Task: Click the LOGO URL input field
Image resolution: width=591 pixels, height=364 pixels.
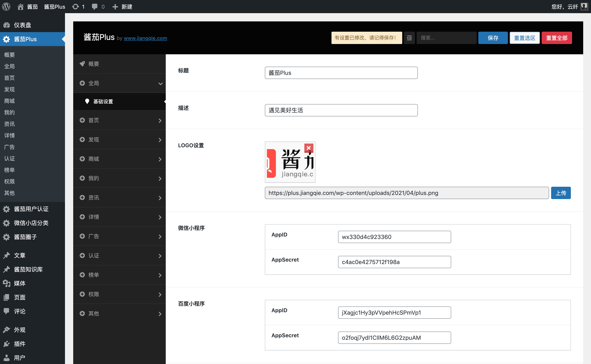Action: (407, 193)
